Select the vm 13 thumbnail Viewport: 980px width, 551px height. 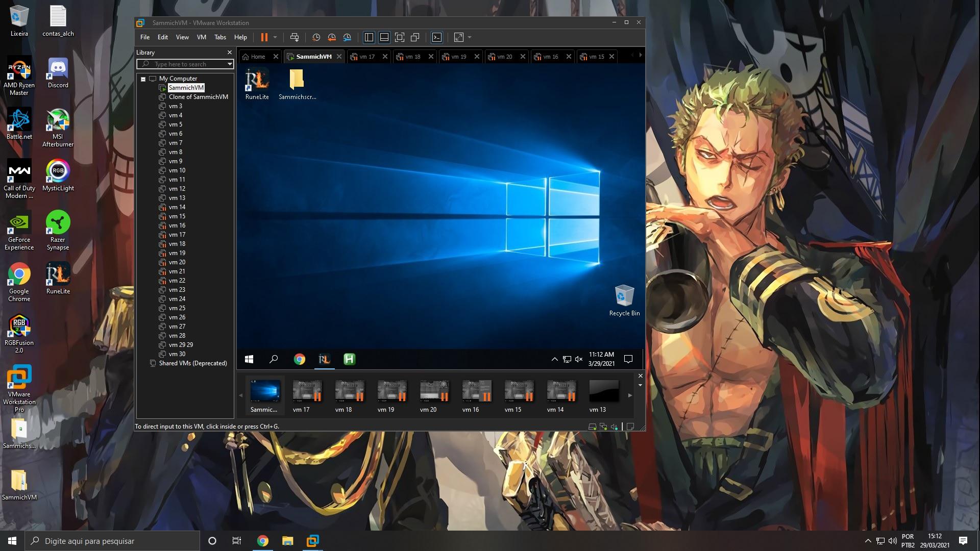(x=603, y=396)
